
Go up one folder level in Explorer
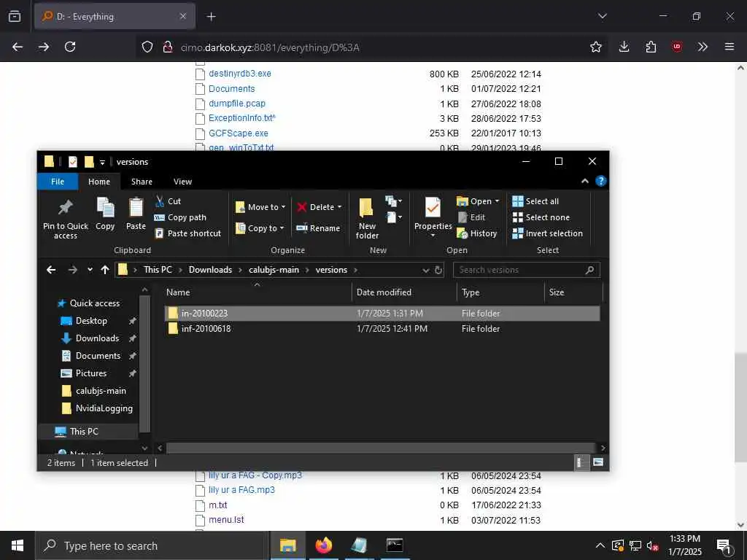[105, 270]
